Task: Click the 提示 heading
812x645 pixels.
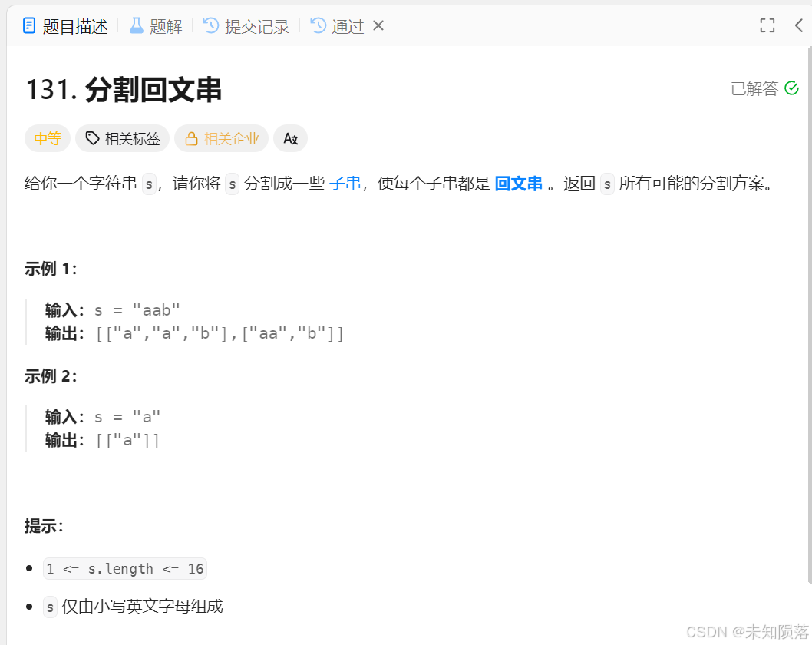Action: click(44, 526)
